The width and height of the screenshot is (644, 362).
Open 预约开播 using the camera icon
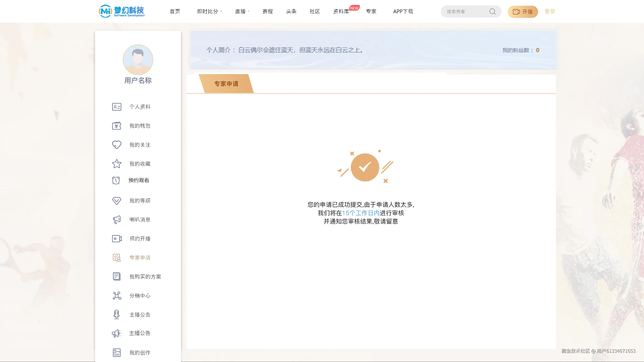(x=117, y=239)
